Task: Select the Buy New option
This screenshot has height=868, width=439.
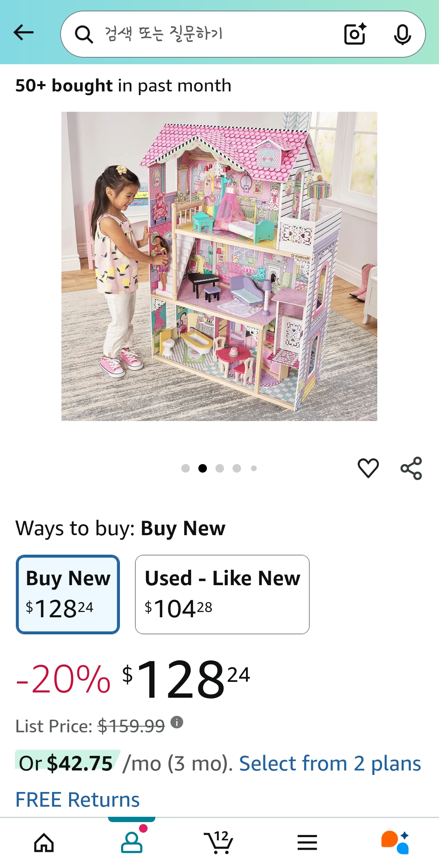Action: (68, 594)
